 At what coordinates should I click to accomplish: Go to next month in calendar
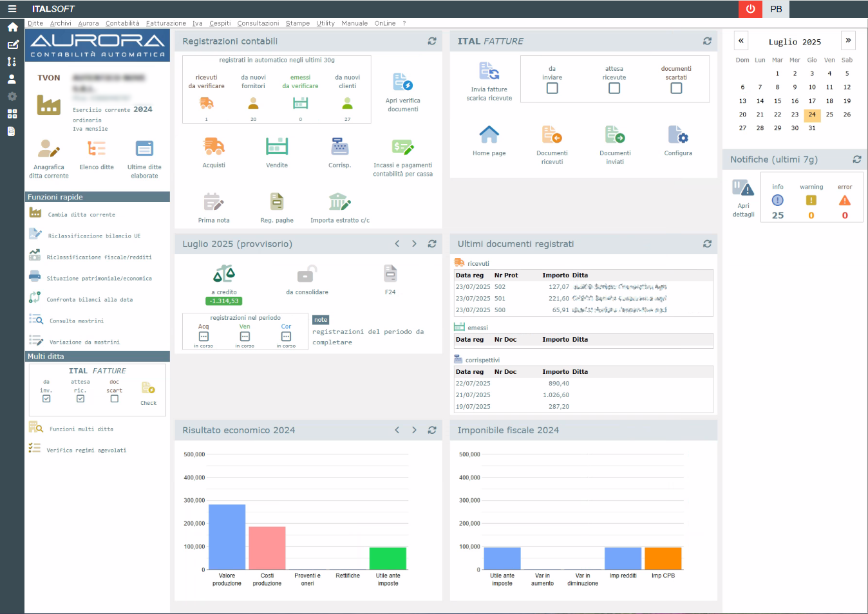click(x=848, y=41)
